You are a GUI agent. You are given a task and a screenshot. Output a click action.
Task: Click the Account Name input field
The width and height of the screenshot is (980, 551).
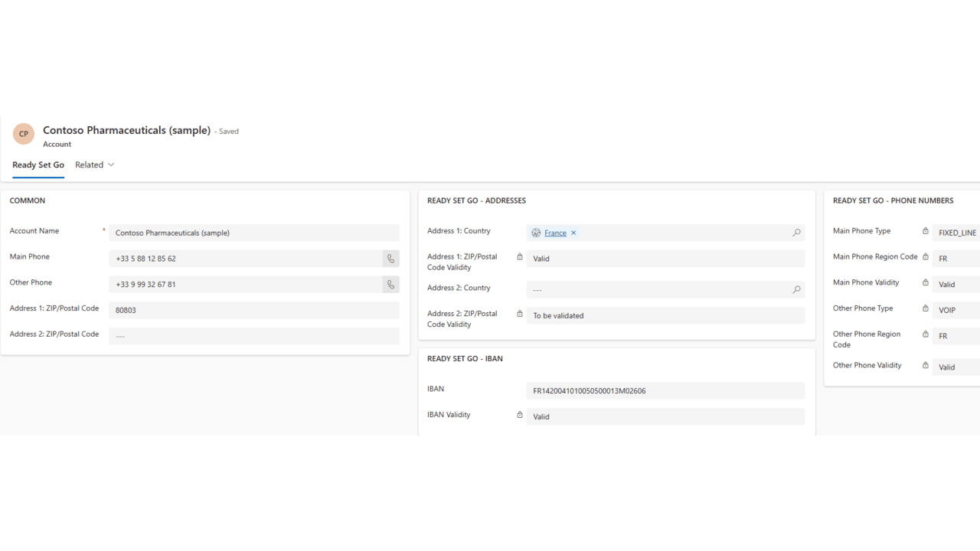(x=254, y=233)
